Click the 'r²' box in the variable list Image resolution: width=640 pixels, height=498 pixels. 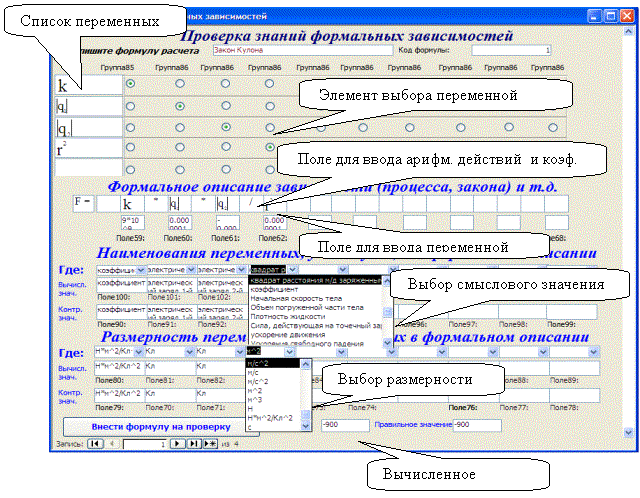(x=89, y=149)
